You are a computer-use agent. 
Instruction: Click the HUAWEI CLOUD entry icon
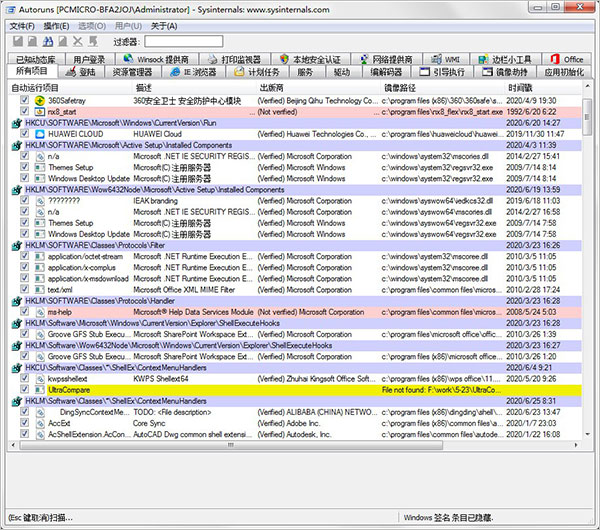pos(40,134)
